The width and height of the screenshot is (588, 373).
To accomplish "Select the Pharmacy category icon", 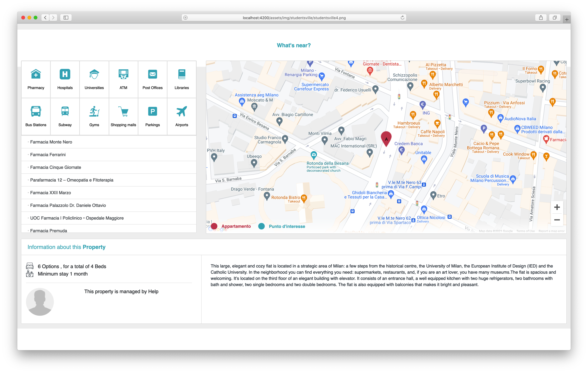I will [36, 74].
